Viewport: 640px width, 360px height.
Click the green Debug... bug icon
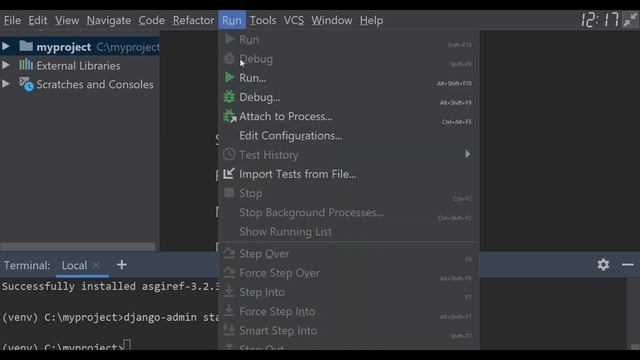click(229, 97)
